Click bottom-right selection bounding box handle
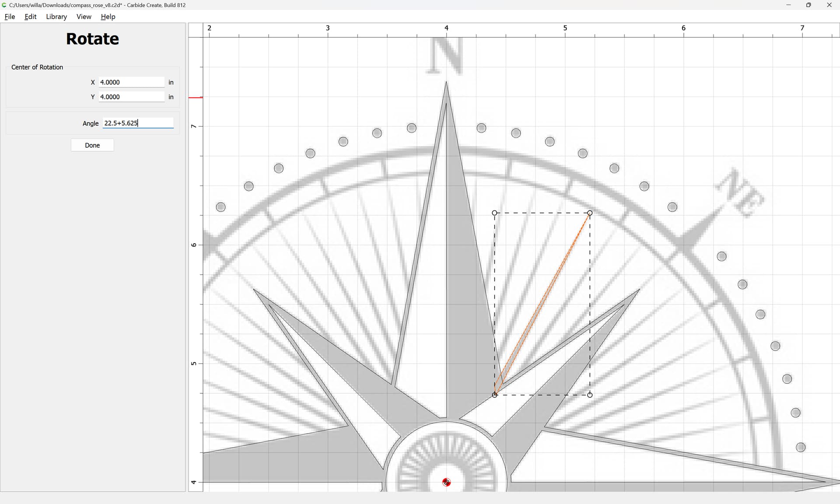 click(590, 395)
